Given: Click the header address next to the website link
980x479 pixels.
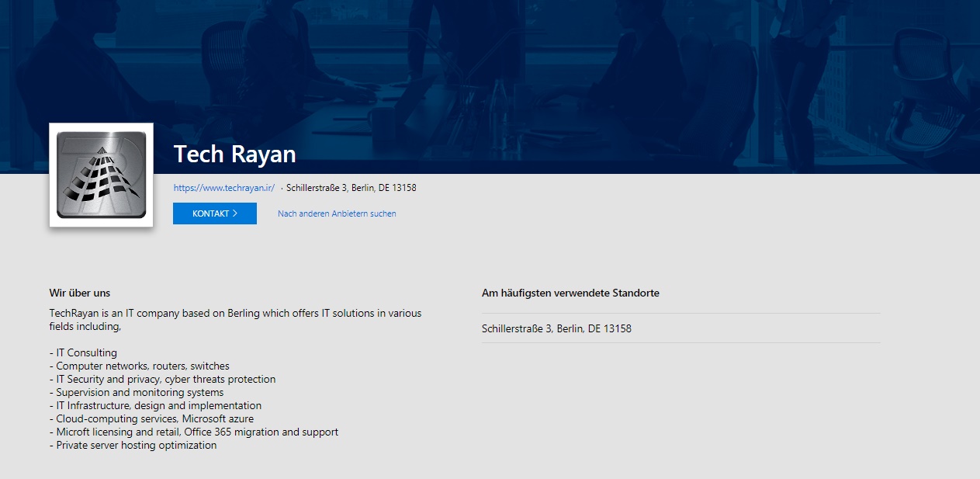Looking at the screenshot, I should [351, 188].
